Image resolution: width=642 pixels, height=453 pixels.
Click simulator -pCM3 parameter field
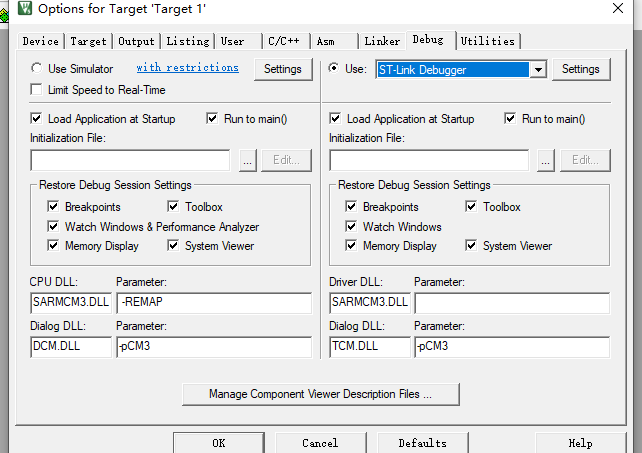[214, 347]
